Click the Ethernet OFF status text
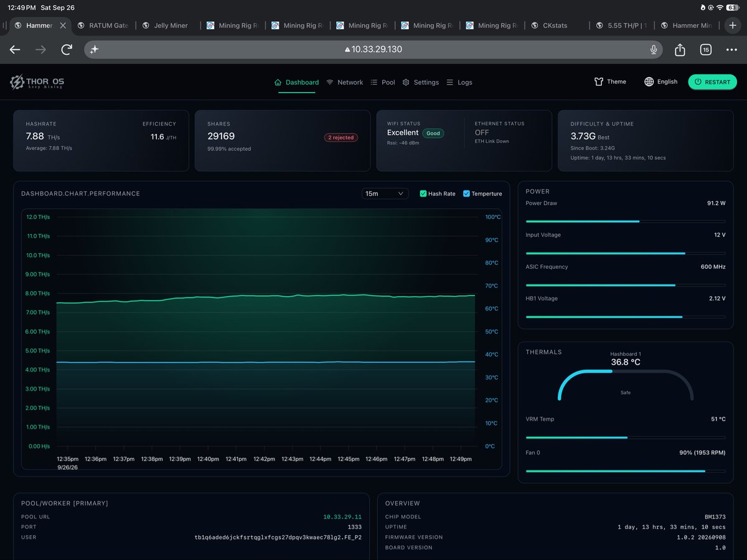The height and width of the screenshot is (560, 747). point(482,133)
